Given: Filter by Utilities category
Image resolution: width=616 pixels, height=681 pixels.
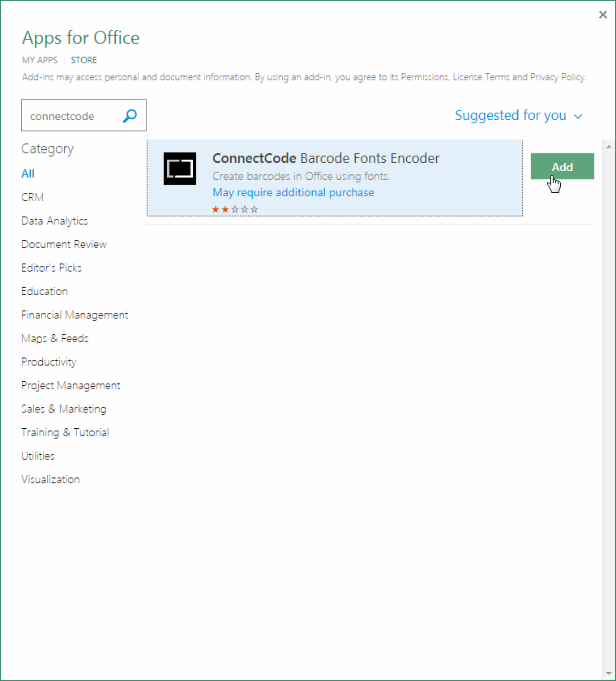Looking at the screenshot, I should click(38, 456).
